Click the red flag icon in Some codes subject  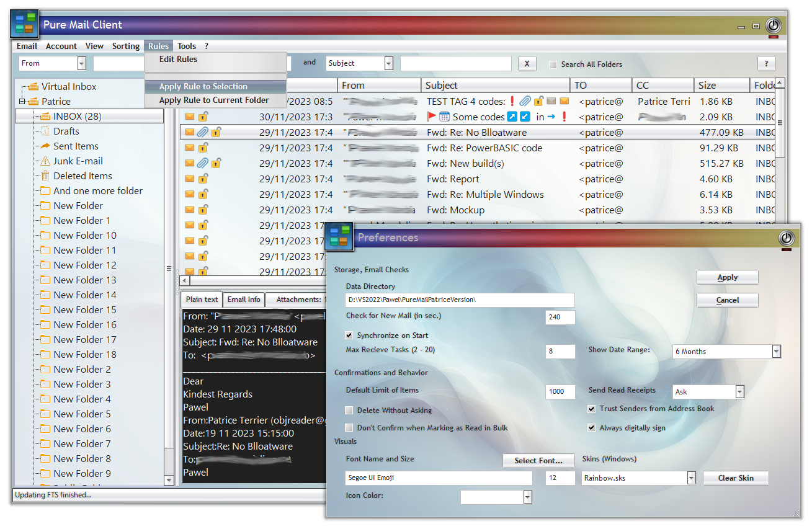point(432,117)
